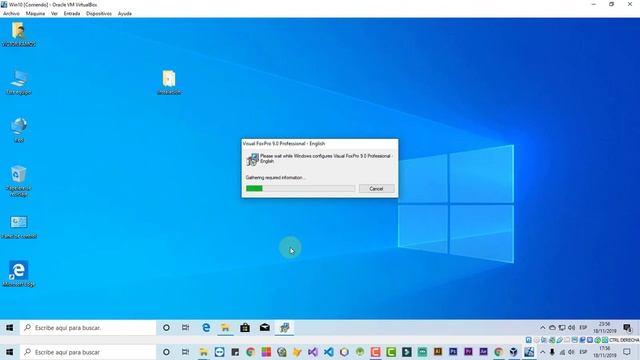The image size is (640, 360).
Task: Open Microsoft Store from guest taskbar
Action: [245, 328]
